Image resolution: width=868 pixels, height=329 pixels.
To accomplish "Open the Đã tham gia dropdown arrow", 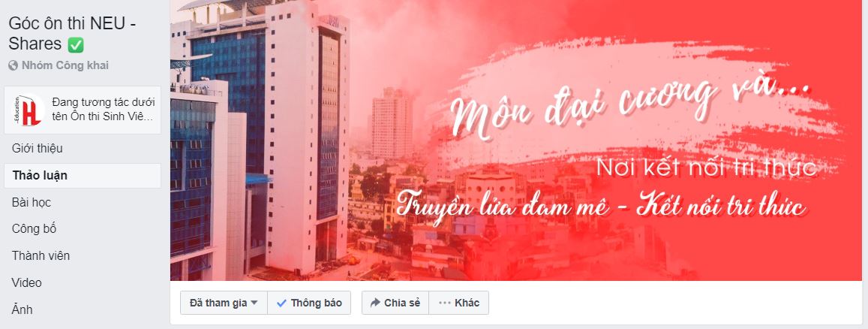I will [x=254, y=303].
